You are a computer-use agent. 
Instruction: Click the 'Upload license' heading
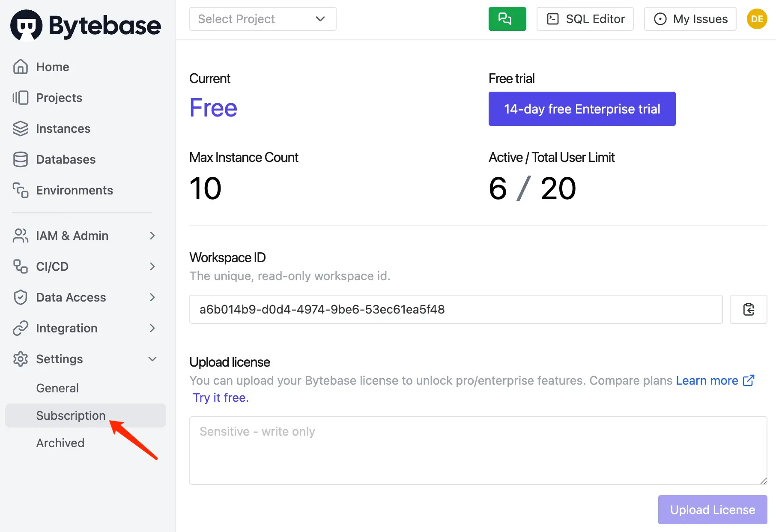click(230, 362)
